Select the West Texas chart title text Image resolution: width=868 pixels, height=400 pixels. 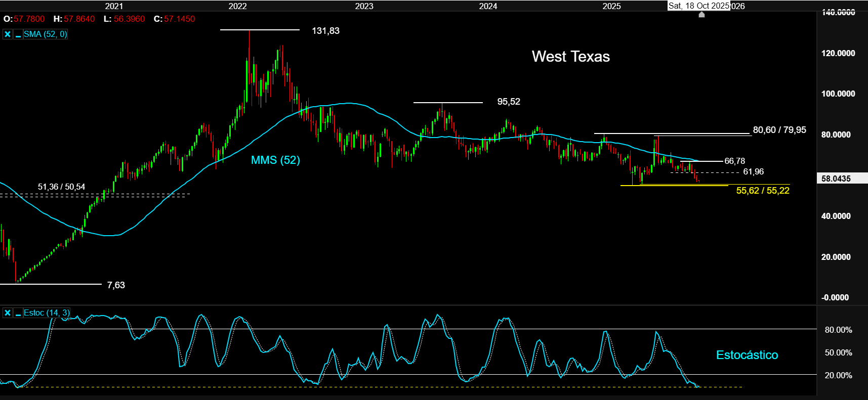(x=570, y=57)
